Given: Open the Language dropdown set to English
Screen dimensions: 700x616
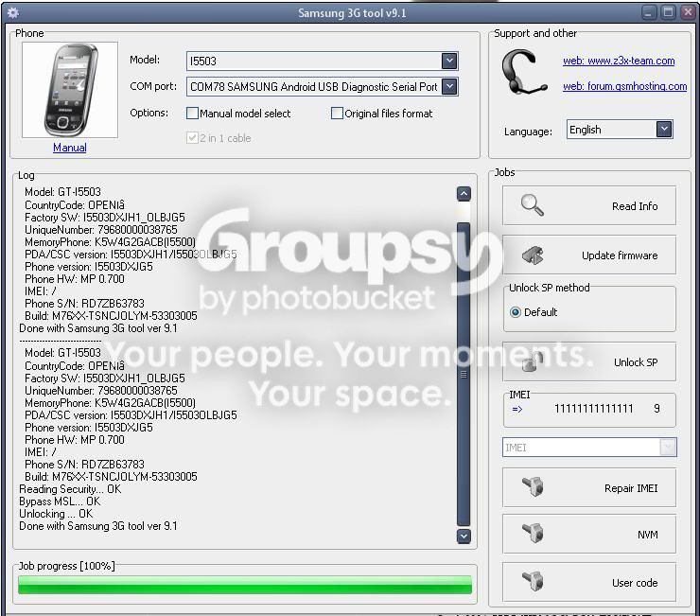Looking at the screenshot, I should point(620,130).
